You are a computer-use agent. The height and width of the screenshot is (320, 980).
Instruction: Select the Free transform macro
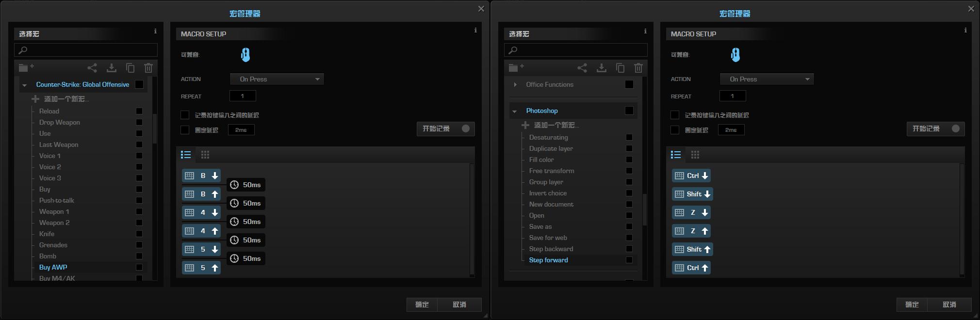551,171
